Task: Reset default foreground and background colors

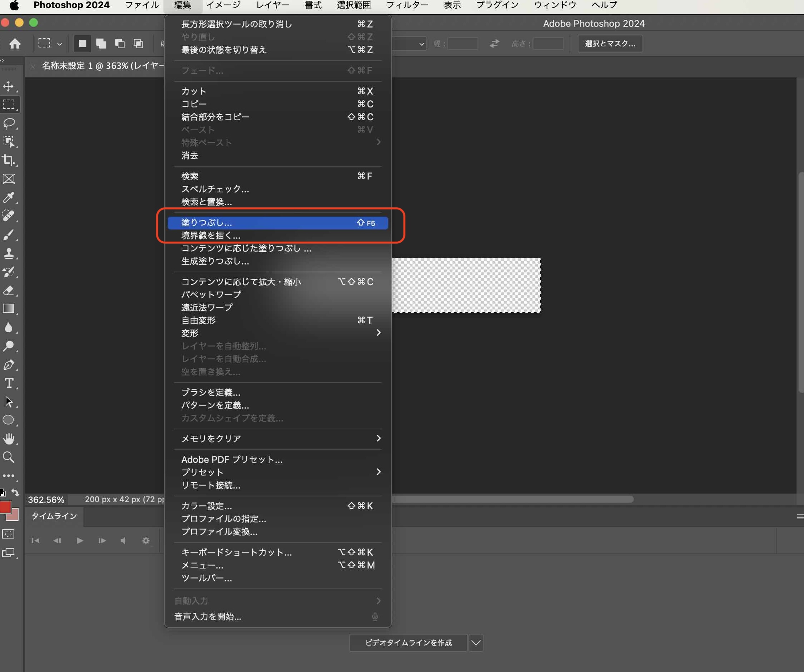Action: [3, 493]
